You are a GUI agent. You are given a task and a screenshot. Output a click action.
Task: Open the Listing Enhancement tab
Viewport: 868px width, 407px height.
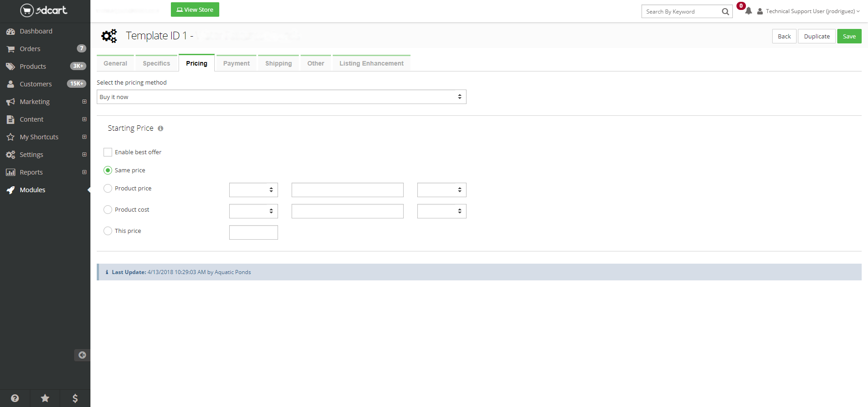click(371, 63)
